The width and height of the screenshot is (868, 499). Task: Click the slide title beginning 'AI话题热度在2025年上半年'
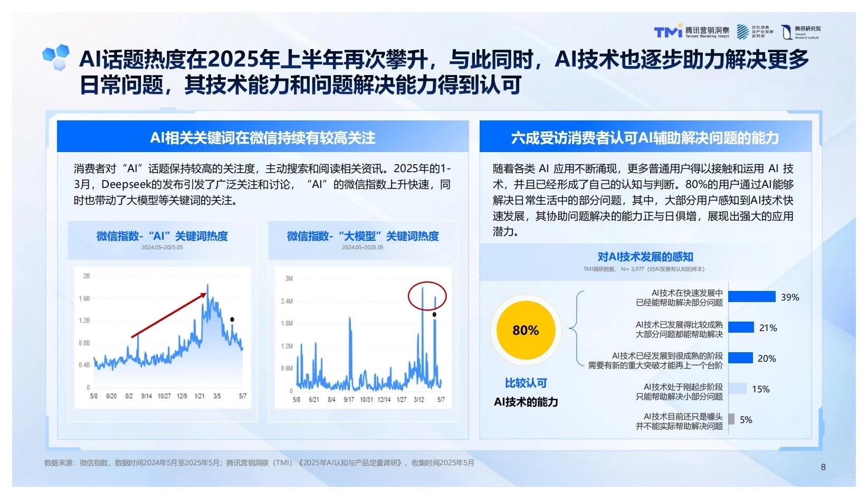point(443,72)
